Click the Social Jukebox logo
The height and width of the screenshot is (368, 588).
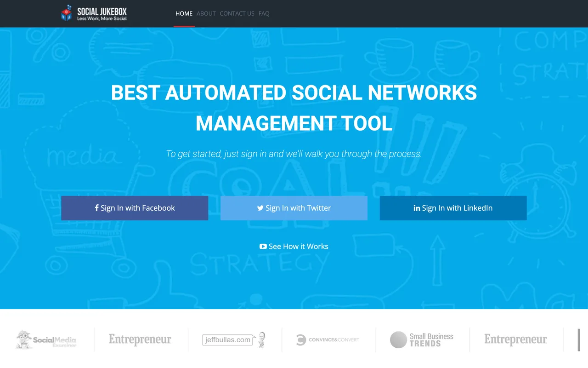click(94, 13)
